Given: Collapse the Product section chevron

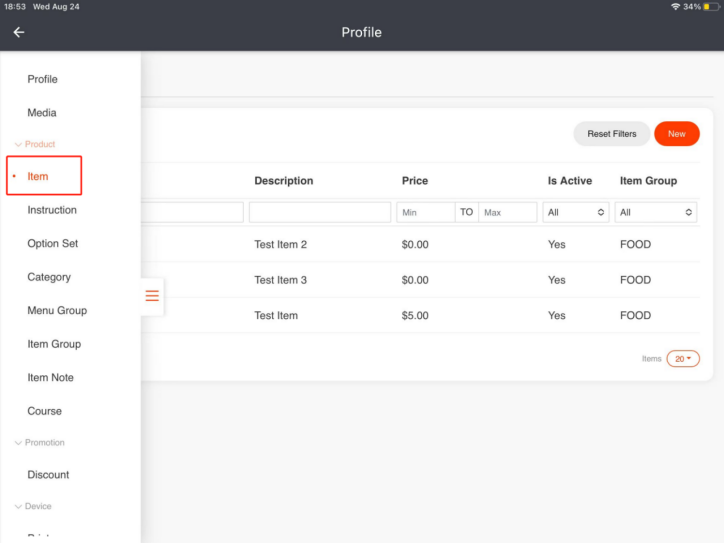Looking at the screenshot, I should coord(18,145).
